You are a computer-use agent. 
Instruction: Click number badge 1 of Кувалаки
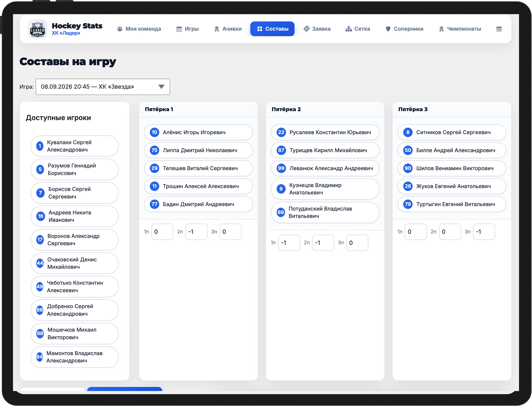[x=40, y=146]
